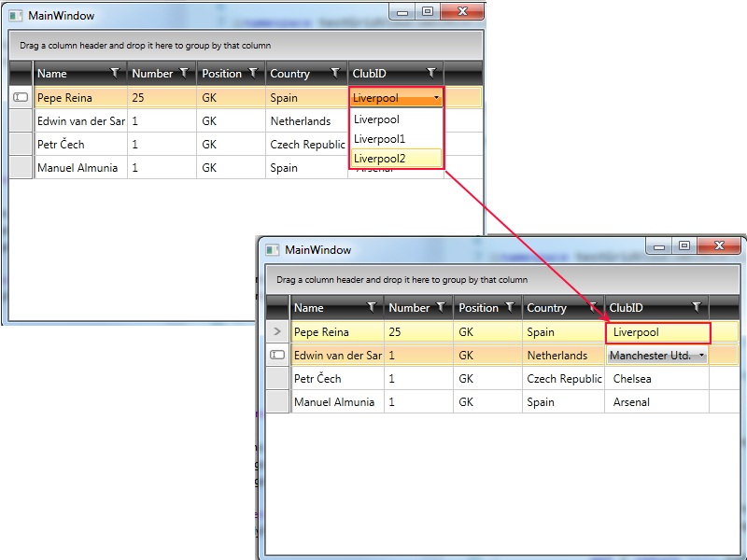Select Pepe Reina name cell in lower window
Viewport: 747px width, 560px height.
click(x=338, y=332)
